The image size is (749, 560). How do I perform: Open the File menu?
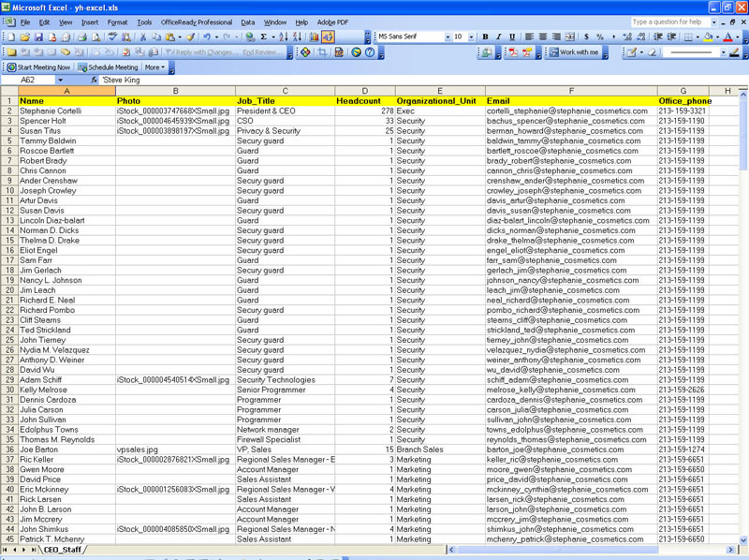[25, 22]
